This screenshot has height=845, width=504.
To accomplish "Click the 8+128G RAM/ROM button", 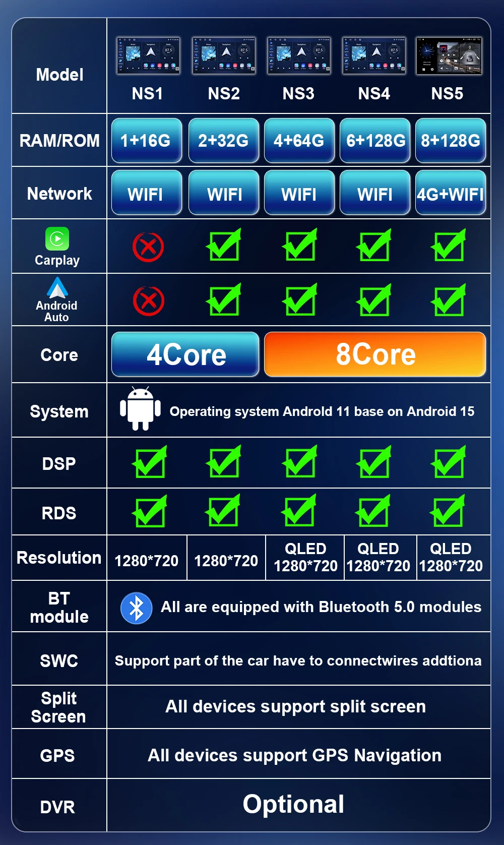I will [451, 141].
